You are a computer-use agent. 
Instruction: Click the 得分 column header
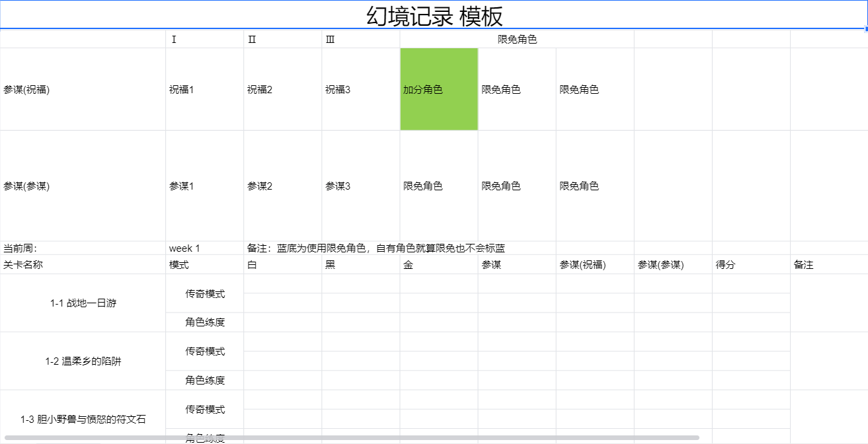(751, 264)
